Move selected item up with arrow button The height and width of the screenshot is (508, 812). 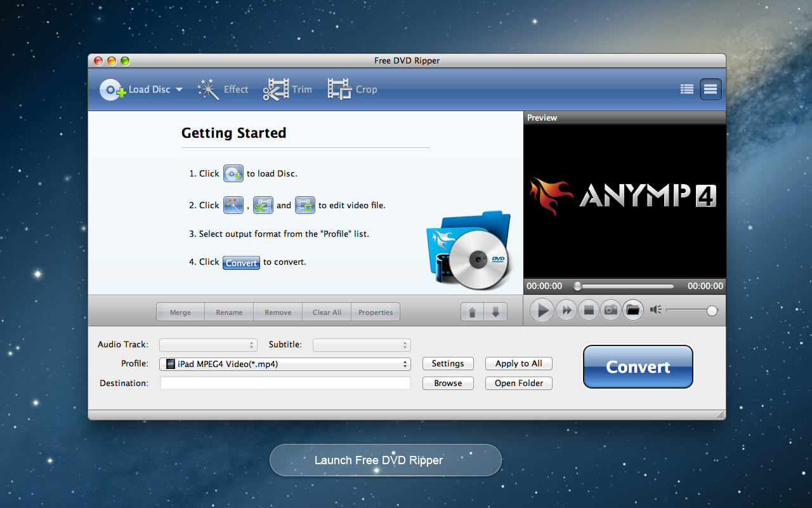(x=472, y=312)
